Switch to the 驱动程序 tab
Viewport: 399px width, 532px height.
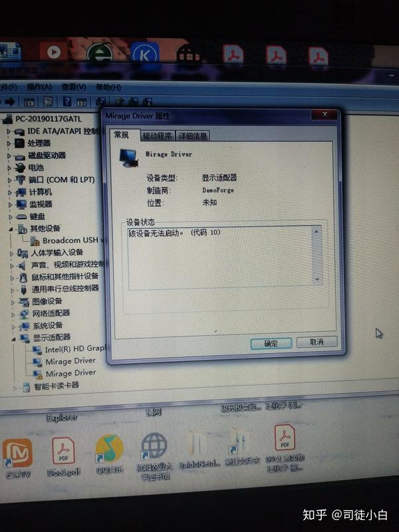click(x=158, y=136)
